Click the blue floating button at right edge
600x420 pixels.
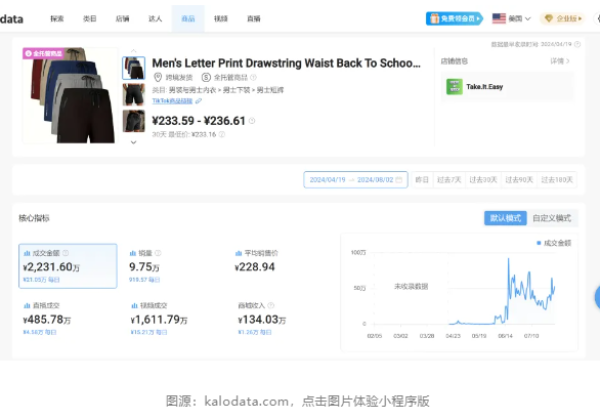click(597, 296)
